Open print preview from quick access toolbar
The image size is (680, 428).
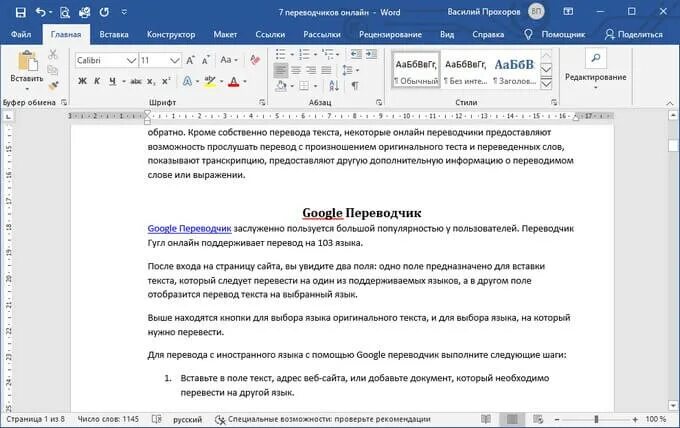coord(64,12)
